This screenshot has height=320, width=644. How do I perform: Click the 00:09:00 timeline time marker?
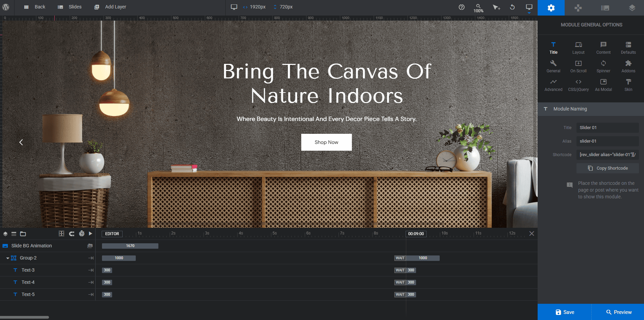(x=416, y=234)
